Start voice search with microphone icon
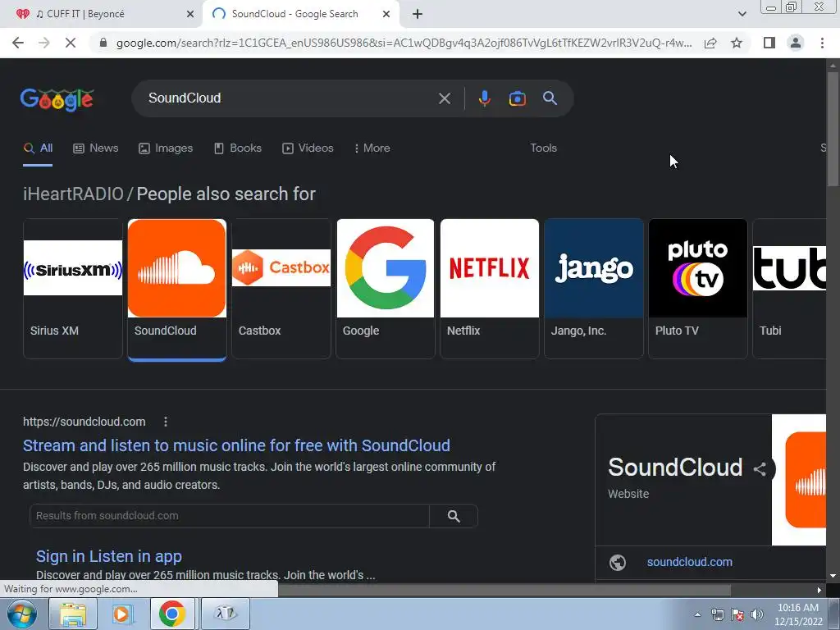The image size is (840, 630). pyautogui.click(x=484, y=98)
